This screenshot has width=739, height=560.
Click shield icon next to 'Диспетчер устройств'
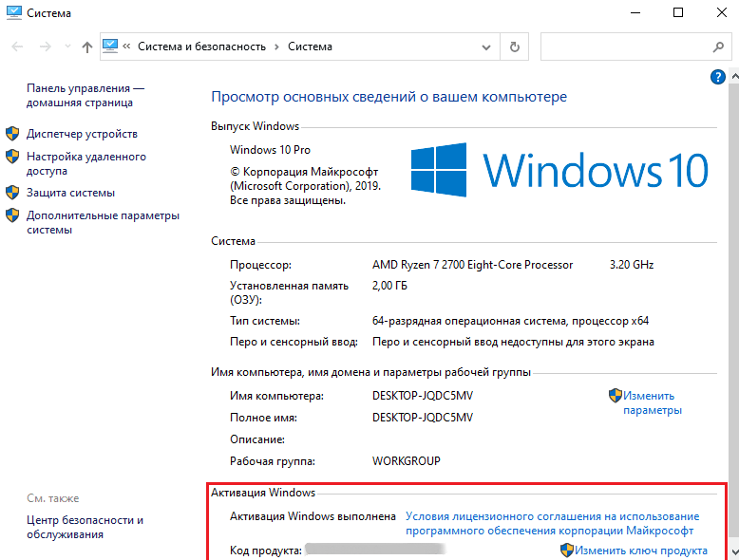[x=12, y=133]
